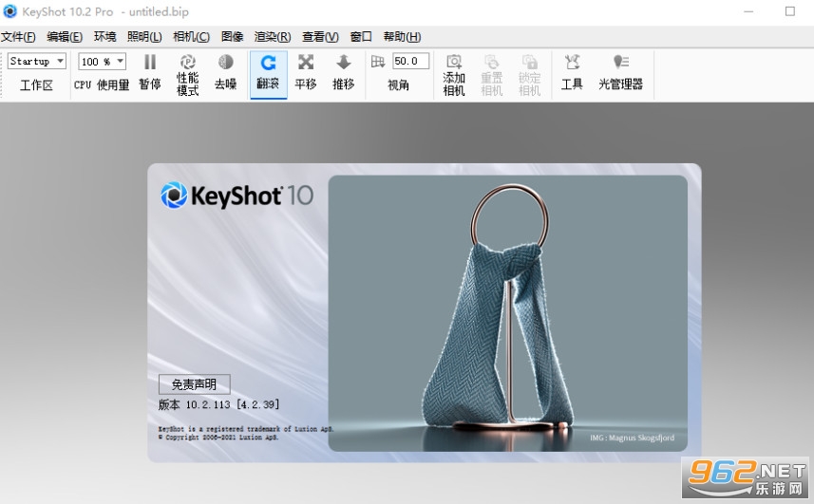Enable 去噪 denoise tool
This screenshot has height=504, width=814.
click(226, 72)
